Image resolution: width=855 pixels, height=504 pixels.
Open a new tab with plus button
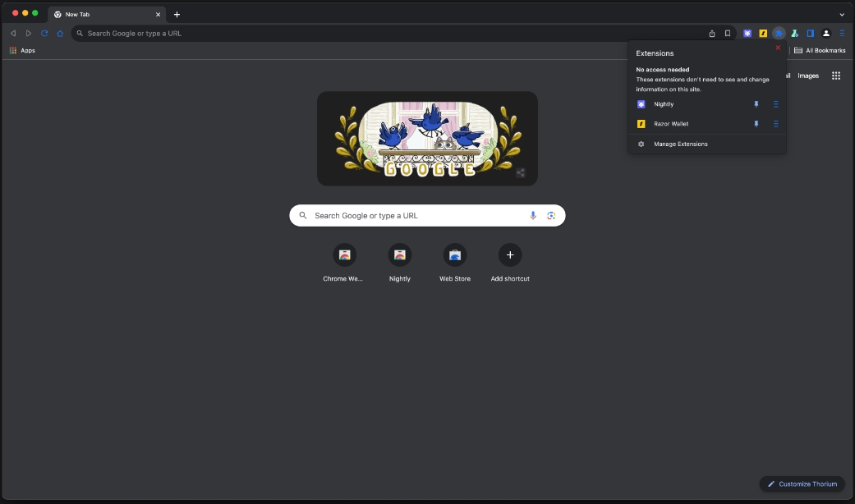tap(177, 14)
